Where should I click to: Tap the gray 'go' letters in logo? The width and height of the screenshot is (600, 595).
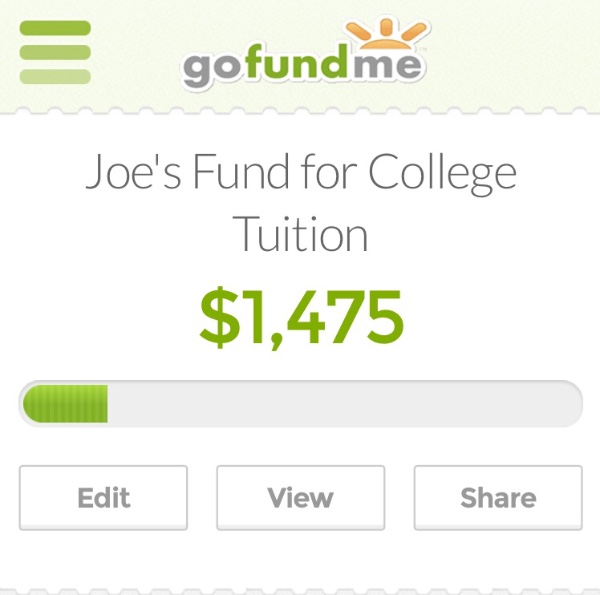tap(214, 68)
